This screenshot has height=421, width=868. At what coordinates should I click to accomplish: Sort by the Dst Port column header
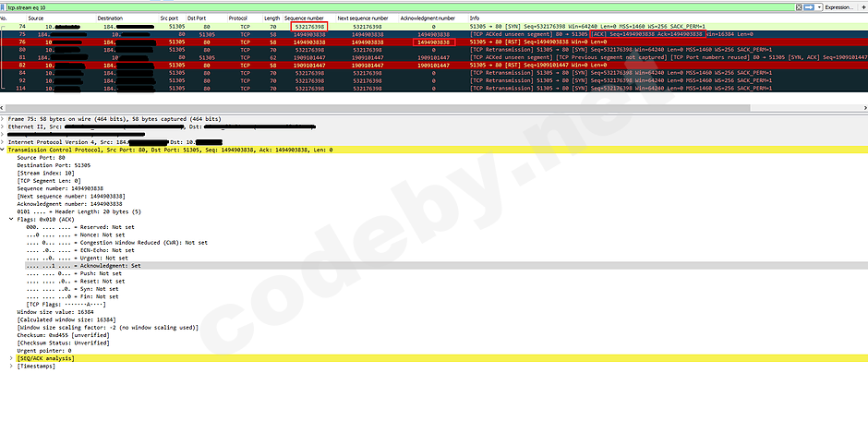click(196, 18)
